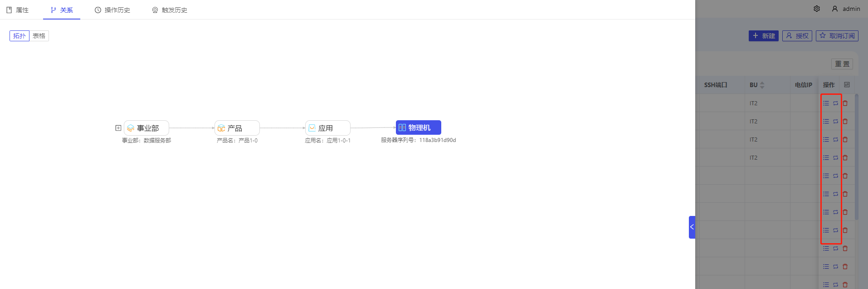Open the 属性 tab

[x=18, y=10]
